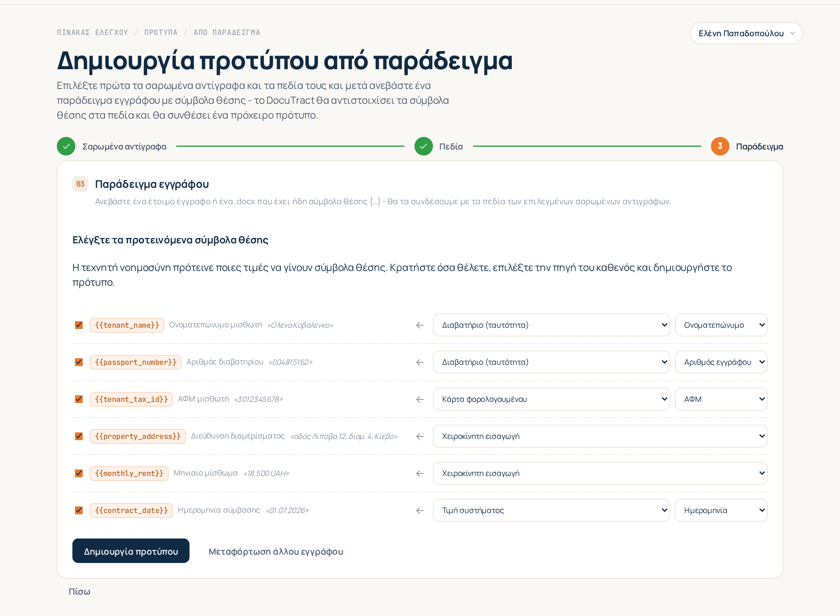This screenshot has width=840, height=616.
Task: Select the Πεδία step label
Action: pos(451,147)
